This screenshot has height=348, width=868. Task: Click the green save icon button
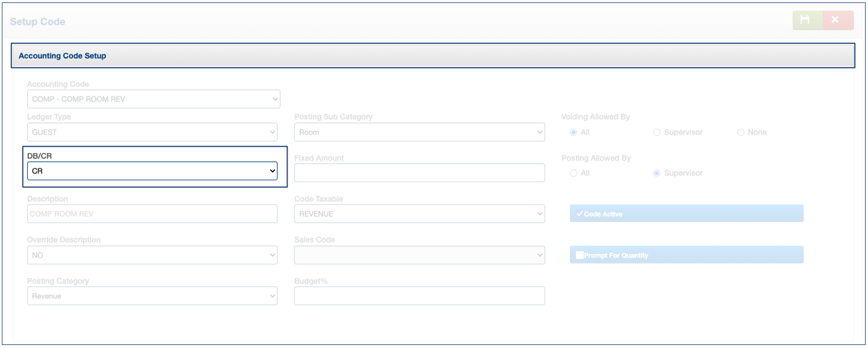pyautogui.click(x=807, y=21)
